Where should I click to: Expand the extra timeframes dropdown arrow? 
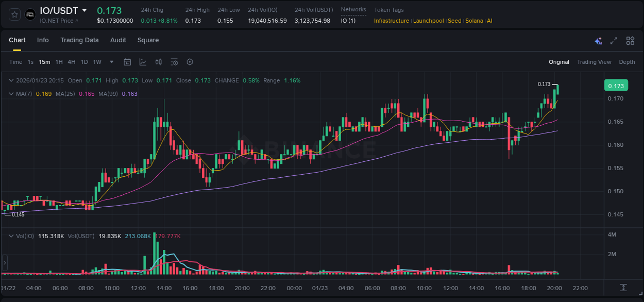click(111, 62)
